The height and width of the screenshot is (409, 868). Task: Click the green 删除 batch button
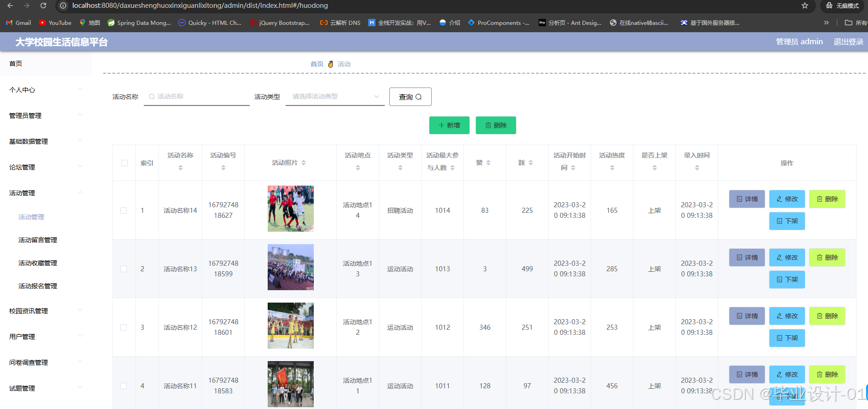point(496,125)
